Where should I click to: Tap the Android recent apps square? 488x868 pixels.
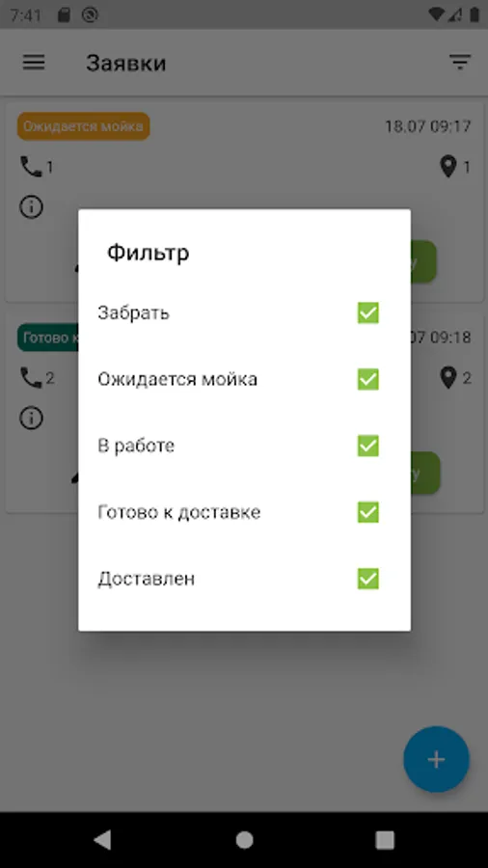[x=385, y=840]
